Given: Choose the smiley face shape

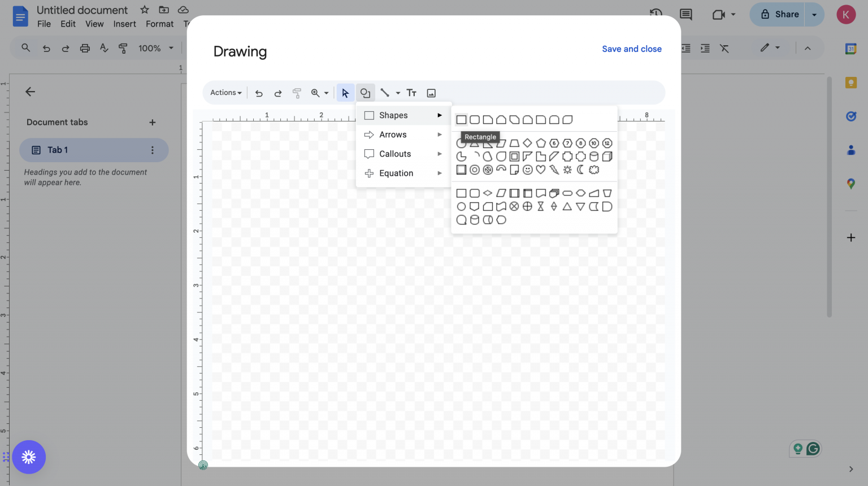Looking at the screenshot, I should tap(527, 170).
